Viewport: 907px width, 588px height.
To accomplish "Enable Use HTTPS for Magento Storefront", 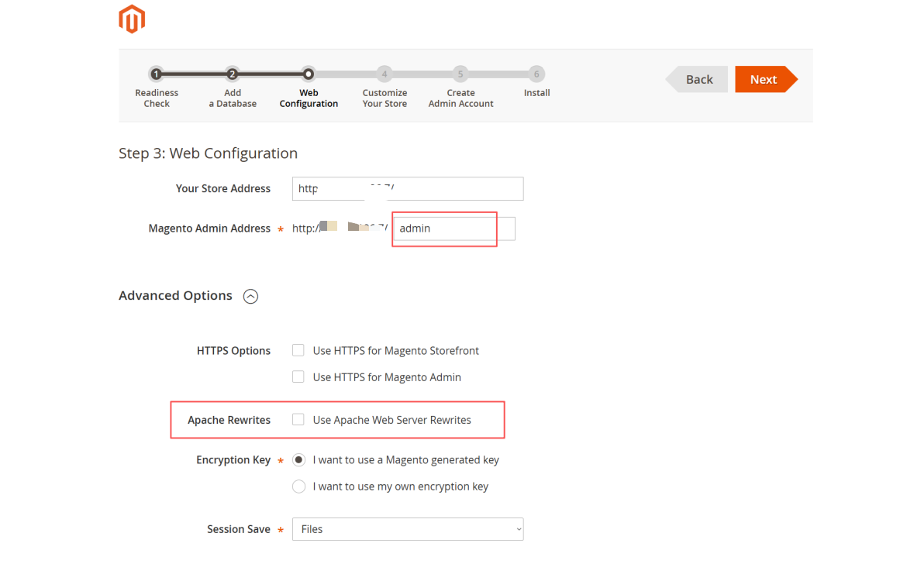I will coord(298,350).
